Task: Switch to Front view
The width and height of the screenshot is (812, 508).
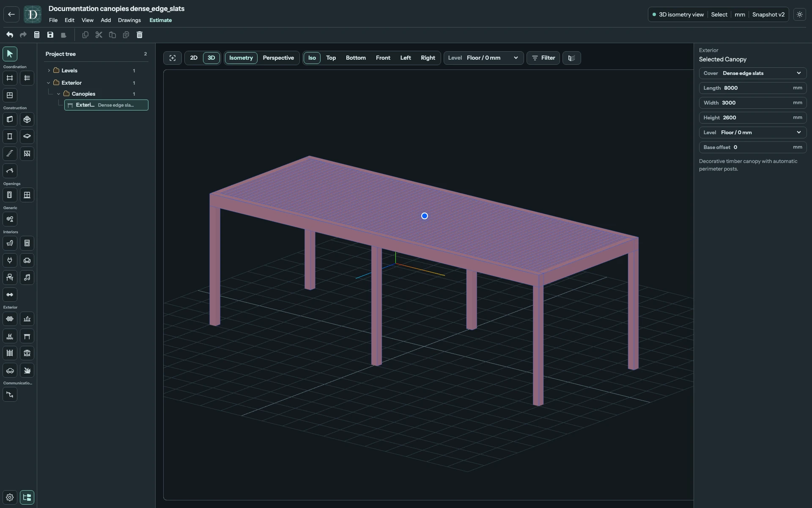Action: coord(383,58)
